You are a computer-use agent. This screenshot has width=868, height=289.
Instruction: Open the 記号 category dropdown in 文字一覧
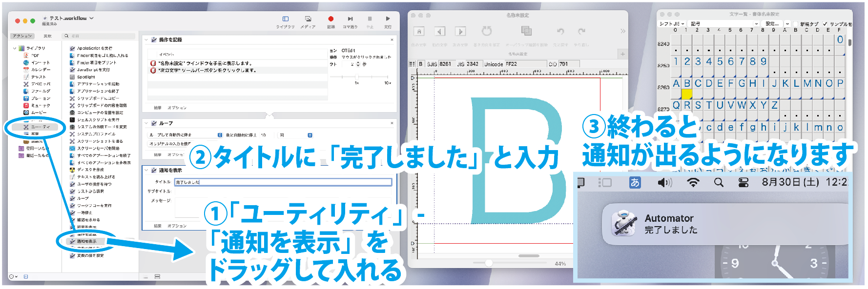point(724,23)
